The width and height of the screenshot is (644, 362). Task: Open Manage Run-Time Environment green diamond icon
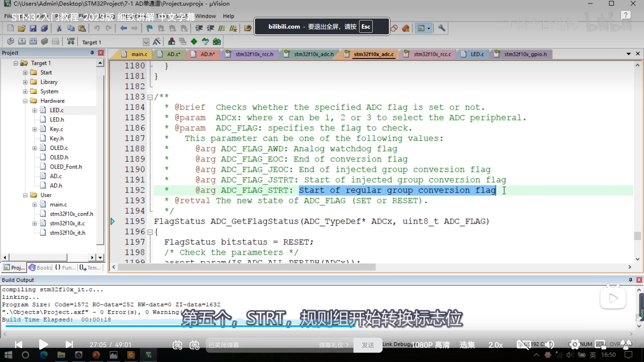tap(194, 41)
